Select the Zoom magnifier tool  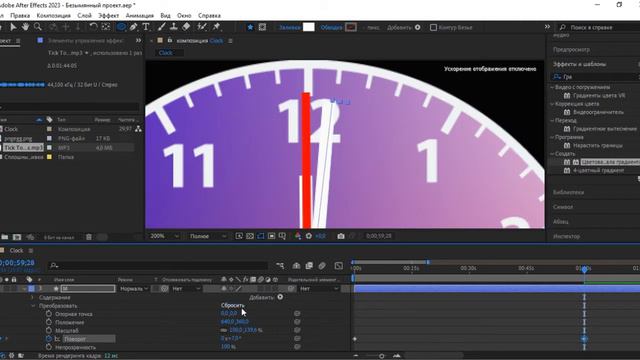(x=38, y=27)
